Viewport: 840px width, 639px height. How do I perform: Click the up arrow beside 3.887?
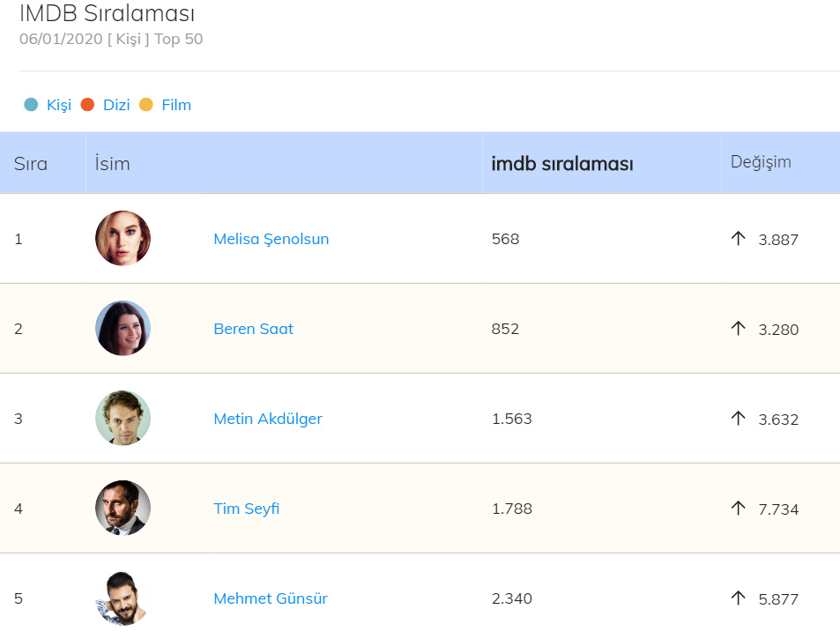coord(739,238)
